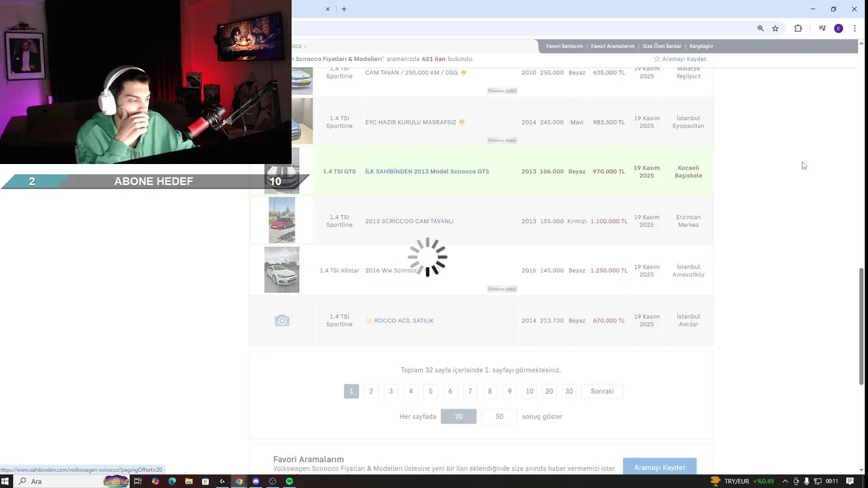This screenshot has width=868, height=488.
Task: Open the Chrome zoom magnifier icon
Action: pos(760,28)
